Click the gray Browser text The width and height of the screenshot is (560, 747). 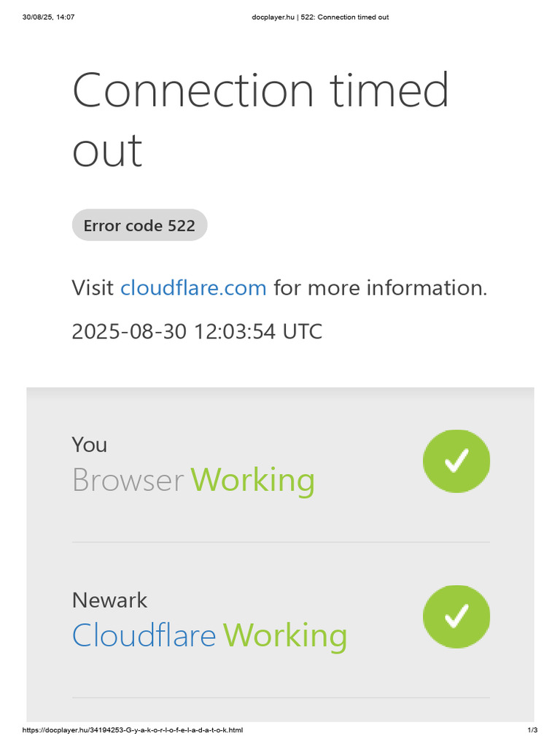[128, 480]
